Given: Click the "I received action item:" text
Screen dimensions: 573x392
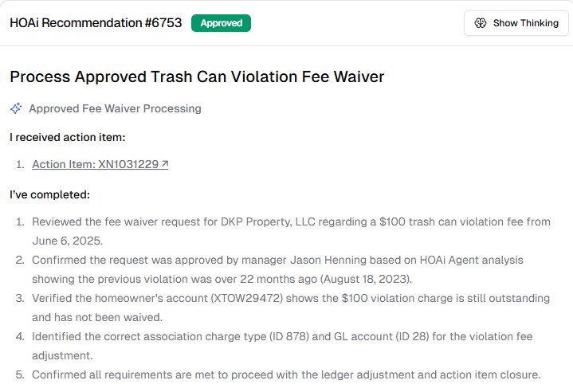Looking at the screenshot, I should (67, 137).
